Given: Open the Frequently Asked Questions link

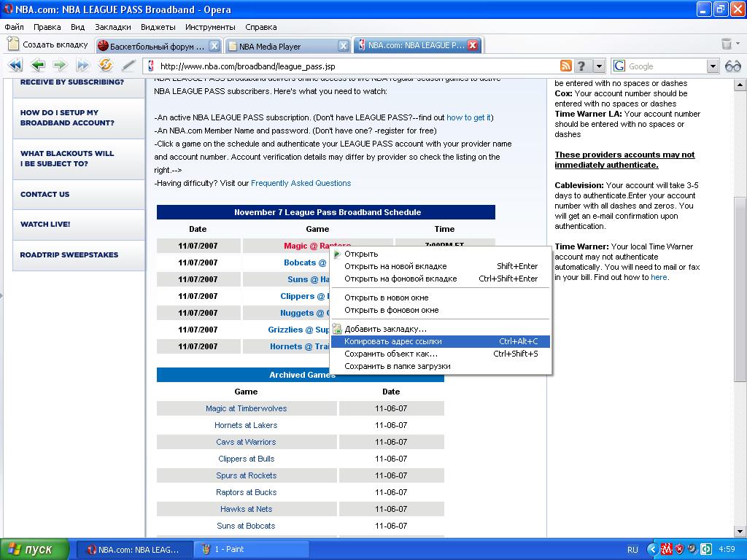Looking at the screenshot, I should [301, 183].
